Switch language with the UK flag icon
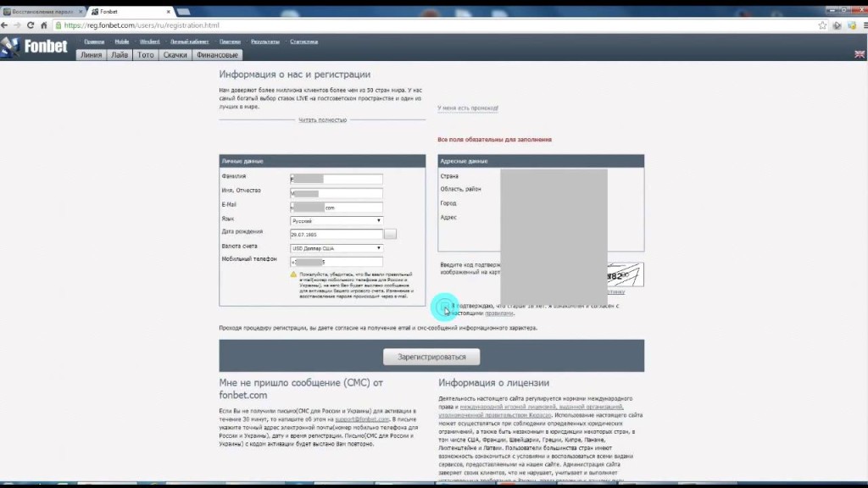The height and width of the screenshot is (488, 868). (860, 54)
